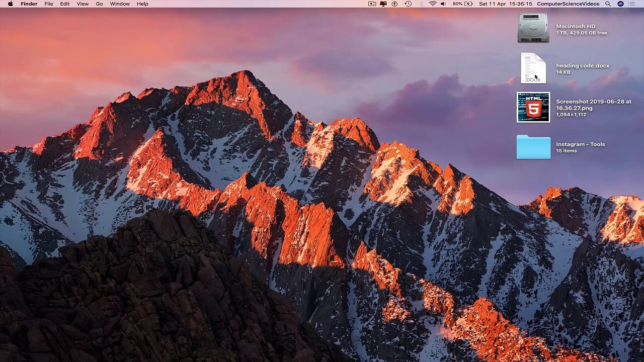This screenshot has height=362, width=644.
Task: Select the heading code.docx file
Action: pyautogui.click(x=533, y=68)
